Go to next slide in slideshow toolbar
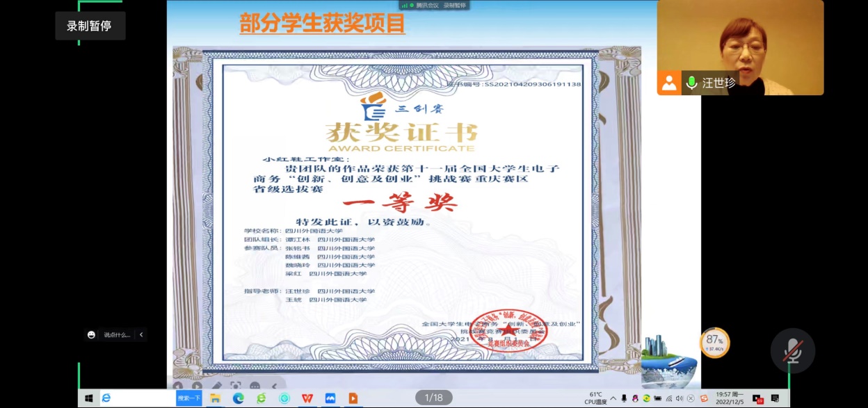868x408 pixels. pos(197,386)
